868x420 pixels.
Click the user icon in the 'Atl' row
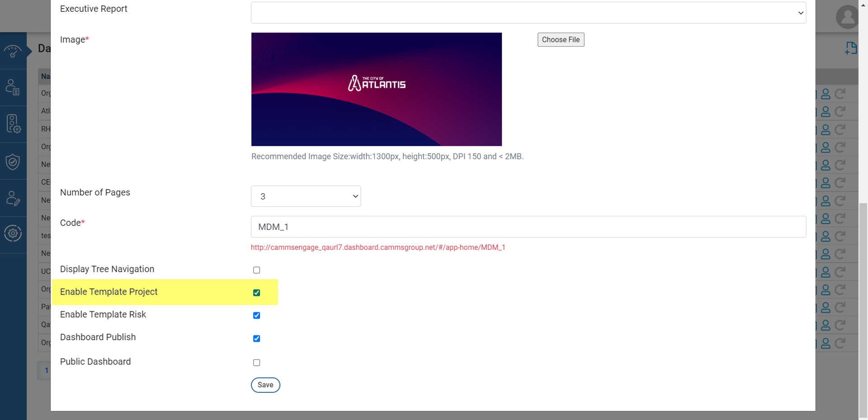826,111
